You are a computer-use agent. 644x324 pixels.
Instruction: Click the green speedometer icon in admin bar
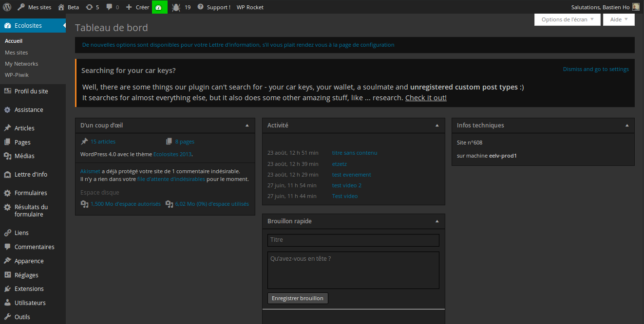[159, 7]
